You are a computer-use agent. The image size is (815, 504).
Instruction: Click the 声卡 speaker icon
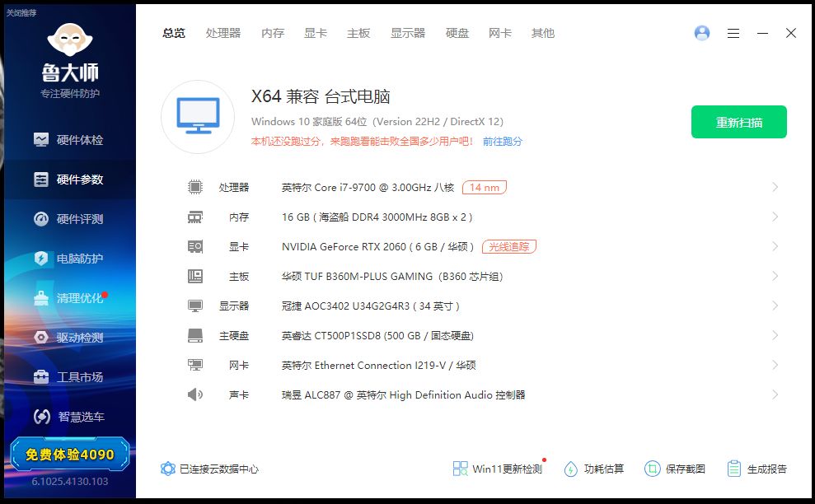195,394
